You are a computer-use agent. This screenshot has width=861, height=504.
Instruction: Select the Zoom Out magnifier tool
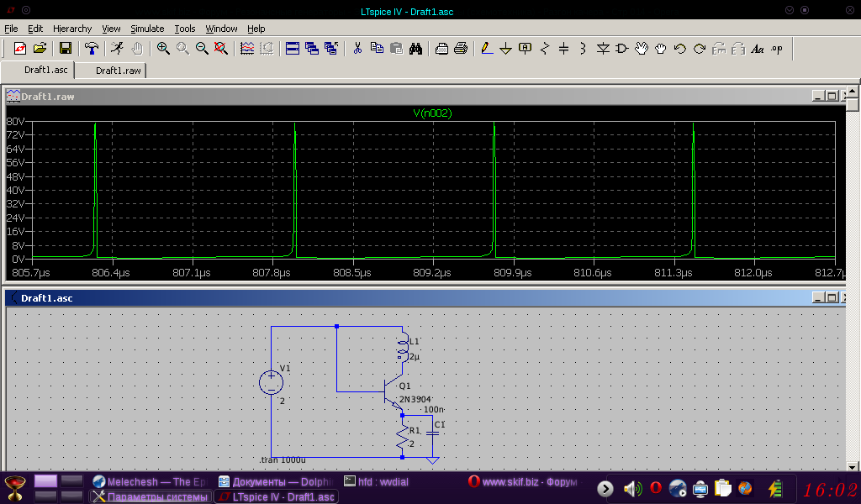click(x=202, y=48)
